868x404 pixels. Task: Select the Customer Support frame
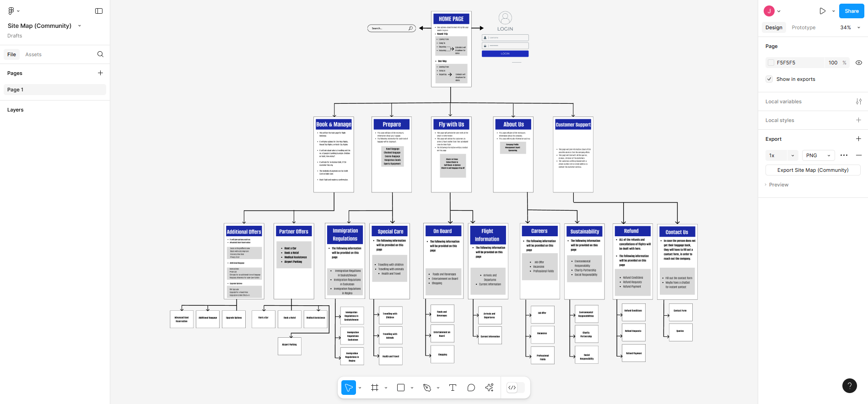[573, 154]
